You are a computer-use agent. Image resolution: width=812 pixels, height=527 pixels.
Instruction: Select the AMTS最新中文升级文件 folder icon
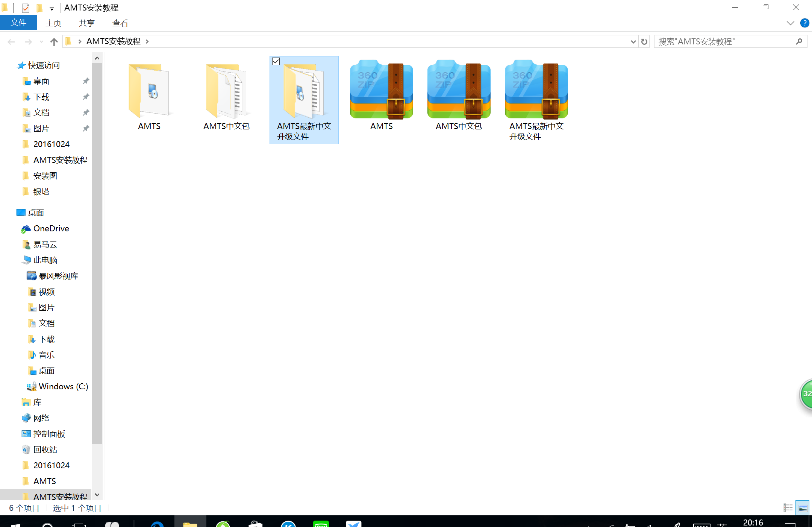point(304,91)
